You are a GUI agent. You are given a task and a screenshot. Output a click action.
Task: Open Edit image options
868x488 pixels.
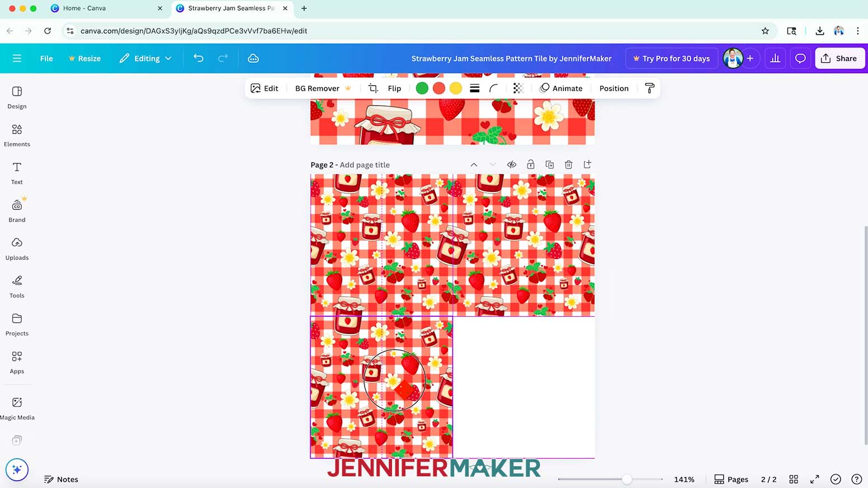coord(264,88)
